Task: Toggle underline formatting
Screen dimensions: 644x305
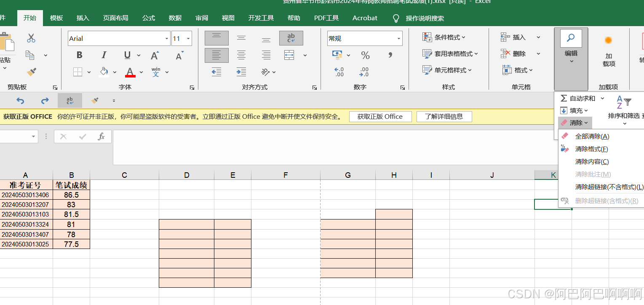Action: [x=127, y=55]
